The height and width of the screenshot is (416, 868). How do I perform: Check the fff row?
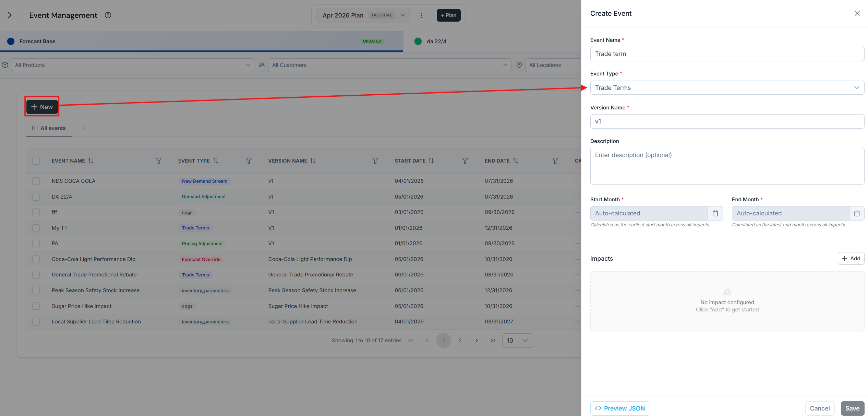click(x=36, y=212)
